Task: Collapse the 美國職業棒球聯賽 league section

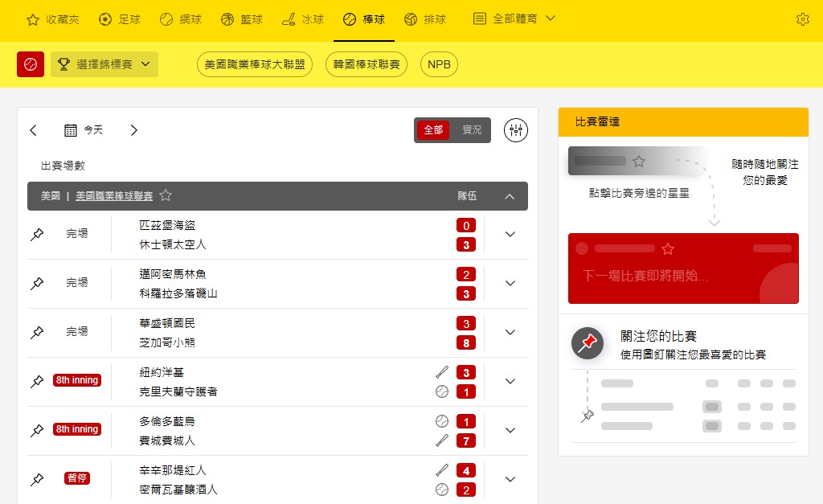Action: pos(509,196)
